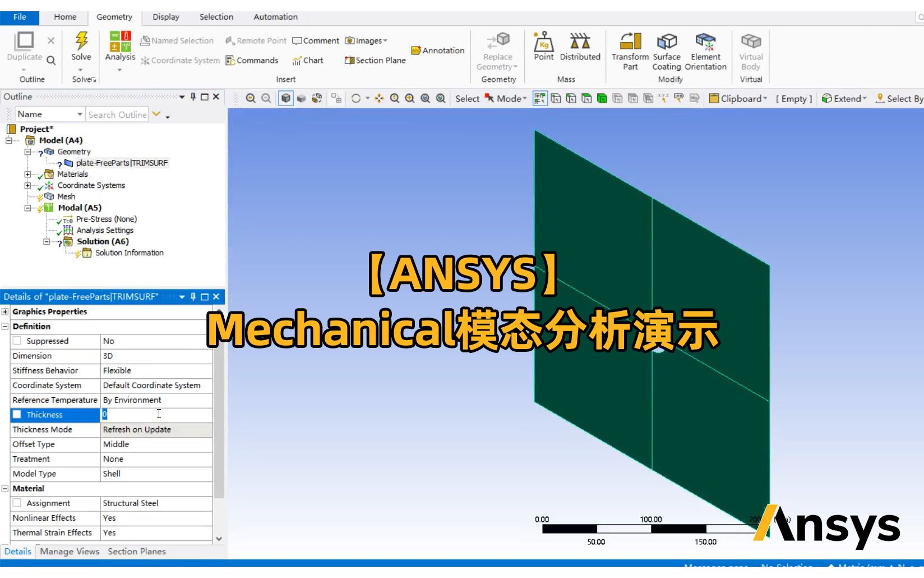Open the File menu

coord(20,17)
